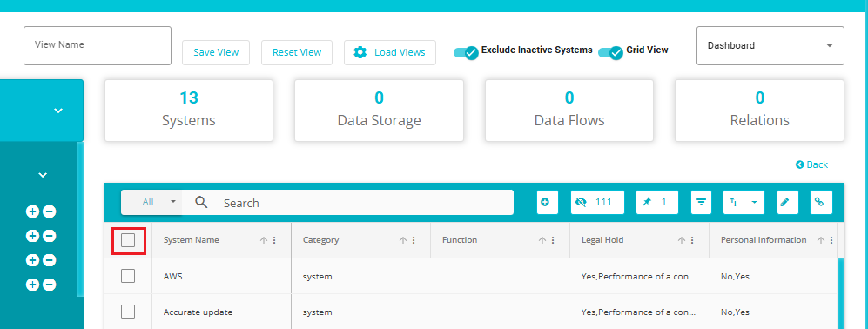Open the filter icon in grid toolbar
The width and height of the screenshot is (868, 329).
point(702,203)
